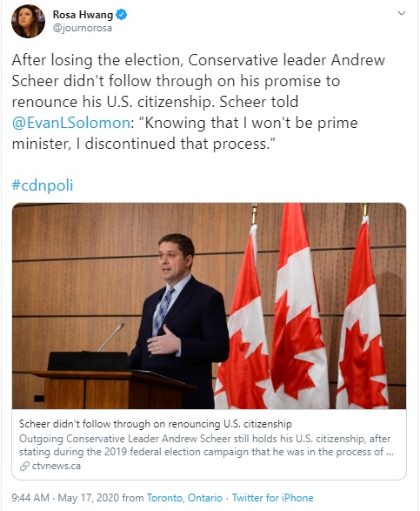Open the tweet options chevron menu
Image resolution: width=420 pixels, height=511 pixels.
(x=402, y=13)
